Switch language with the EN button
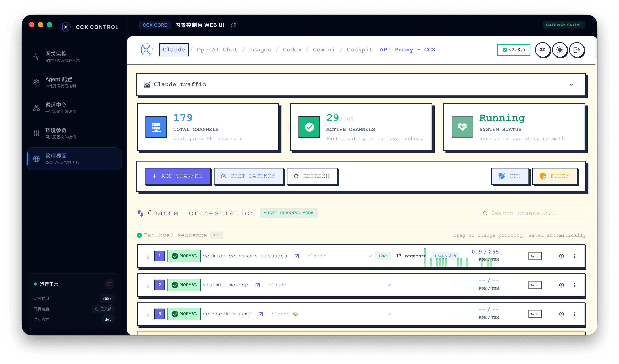 (x=543, y=50)
